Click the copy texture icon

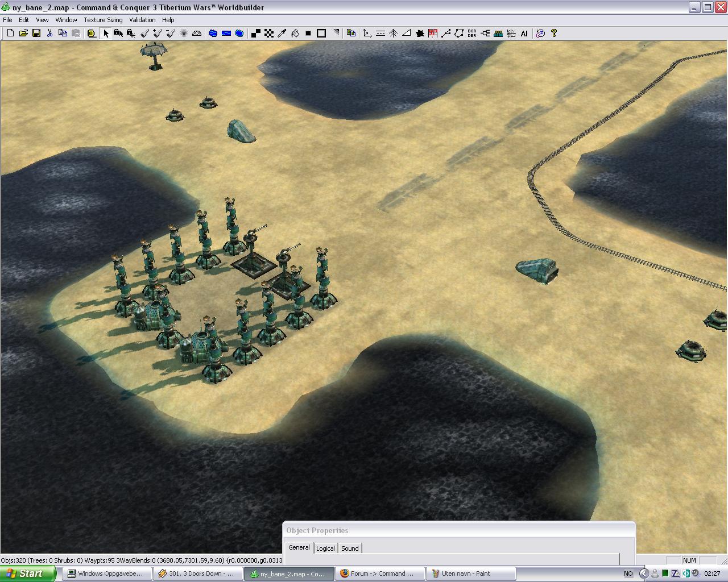click(x=351, y=34)
